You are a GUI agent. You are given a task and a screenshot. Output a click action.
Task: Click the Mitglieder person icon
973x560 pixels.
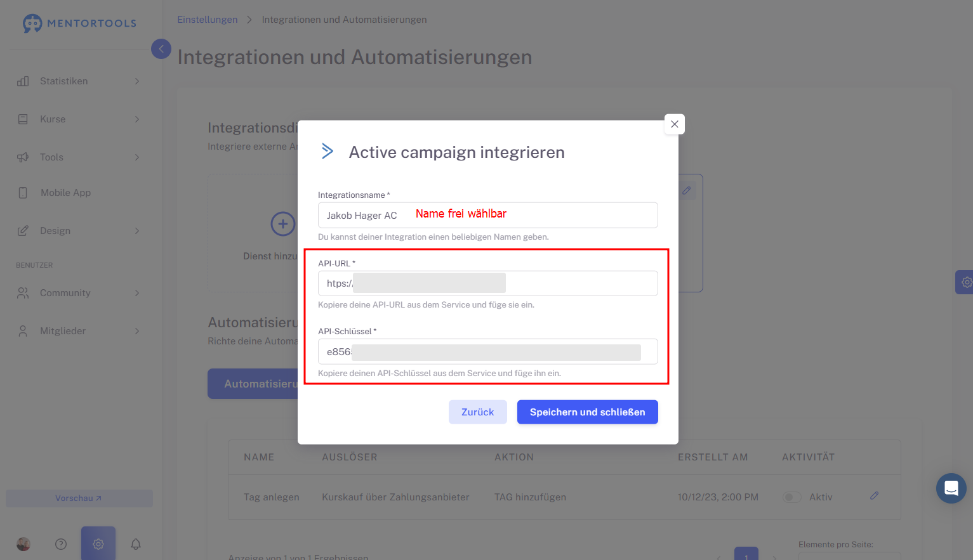(23, 331)
